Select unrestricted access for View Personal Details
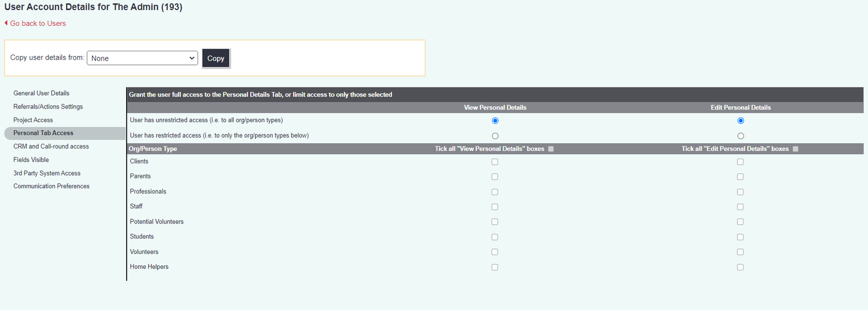868x310 pixels. tap(495, 121)
